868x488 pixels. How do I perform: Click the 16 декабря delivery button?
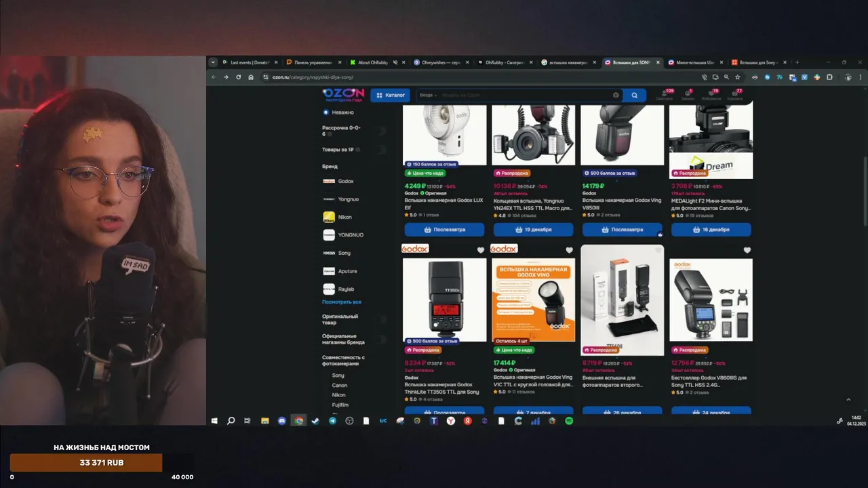point(711,229)
